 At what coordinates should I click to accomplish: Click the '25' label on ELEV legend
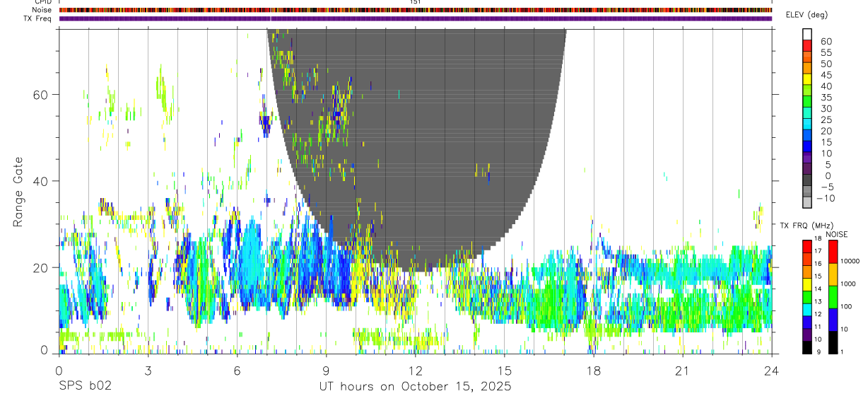tap(826, 120)
